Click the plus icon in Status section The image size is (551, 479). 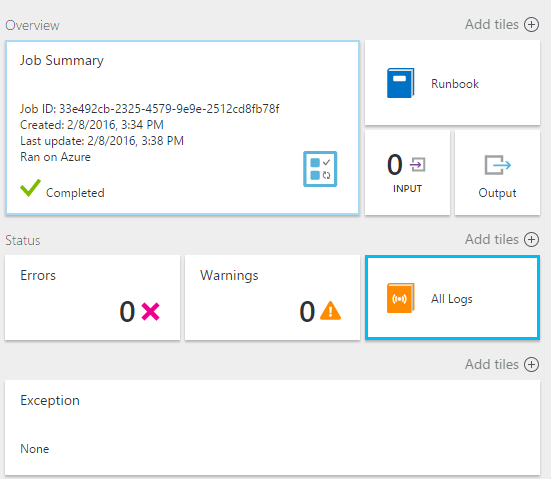(x=531, y=240)
